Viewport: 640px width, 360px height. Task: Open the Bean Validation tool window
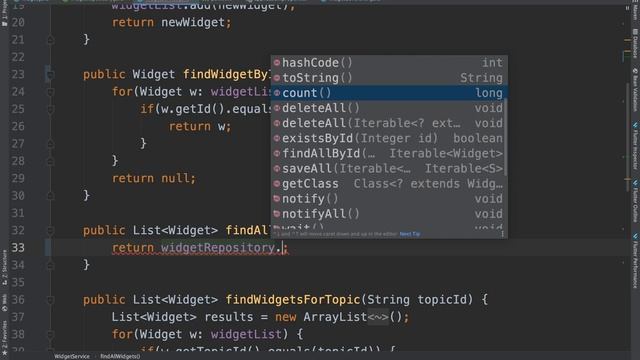tap(635, 90)
